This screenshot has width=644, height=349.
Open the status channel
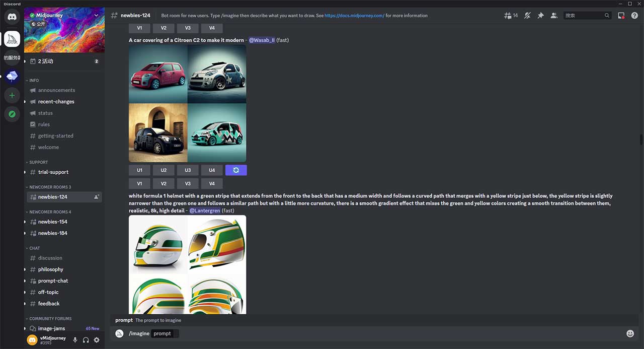64,113
